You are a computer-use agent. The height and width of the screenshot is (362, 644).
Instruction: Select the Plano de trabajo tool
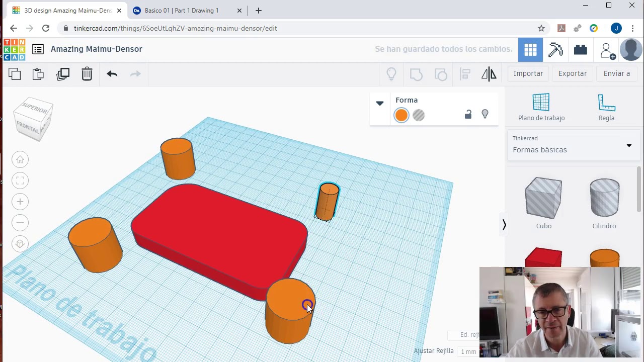(541, 107)
